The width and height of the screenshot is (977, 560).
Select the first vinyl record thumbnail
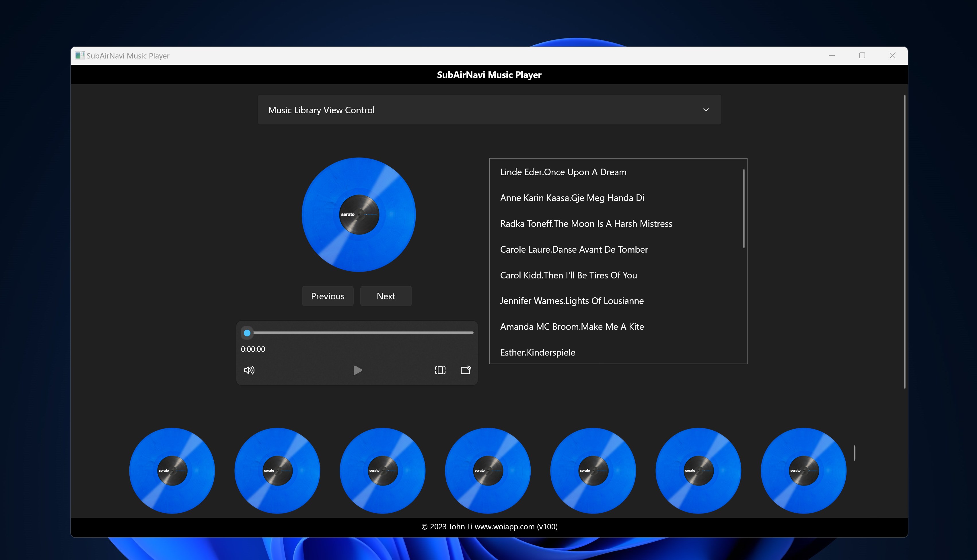172,470
